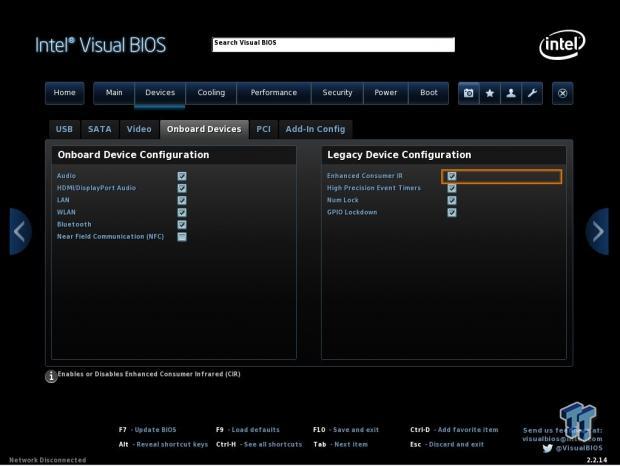The width and height of the screenshot is (620, 466).
Task: Click the Intel Visual BIOS title
Action: pos(100,45)
